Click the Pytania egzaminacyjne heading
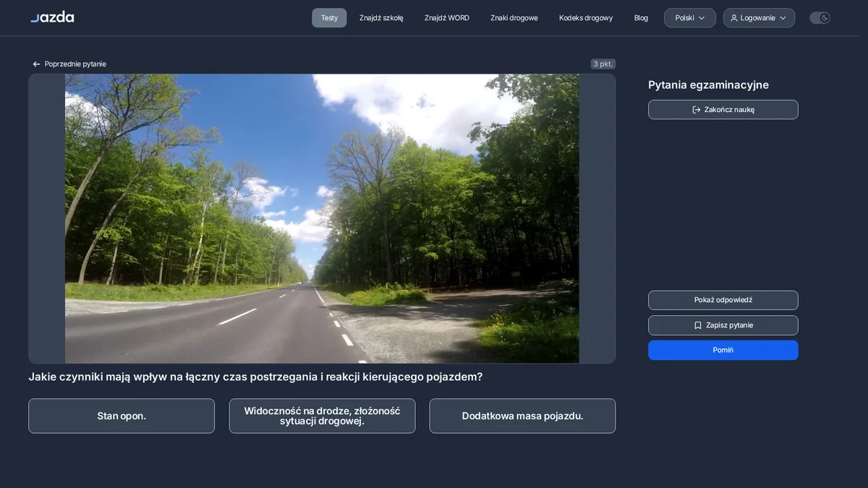Image resolution: width=868 pixels, height=488 pixels. click(708, 85)
